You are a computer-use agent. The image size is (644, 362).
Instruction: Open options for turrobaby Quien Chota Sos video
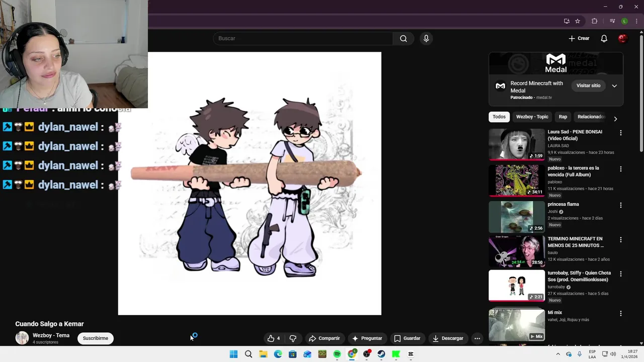tap(620, 274)
